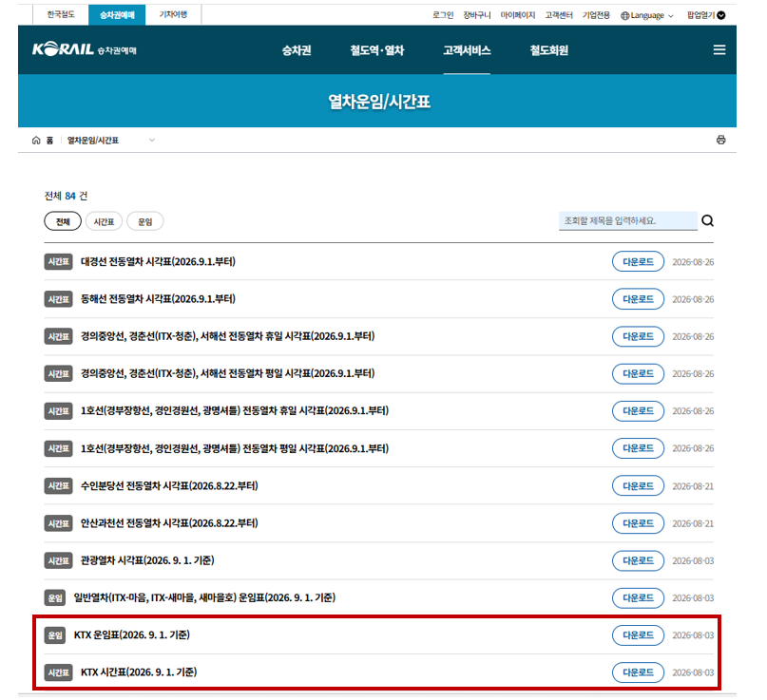Click the title search input field
This screenshot has height=700, width=767.
click(627, 221)
